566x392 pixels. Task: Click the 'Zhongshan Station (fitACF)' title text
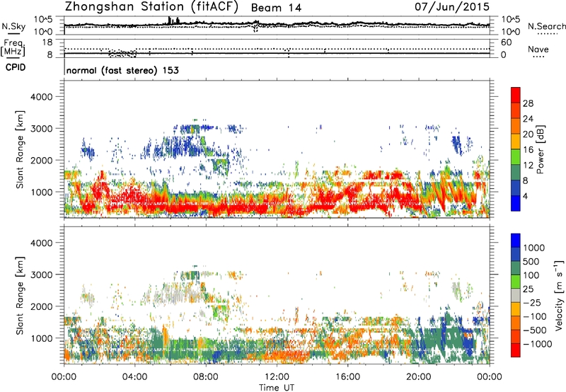pyautogui.click(x=151, y=7)
